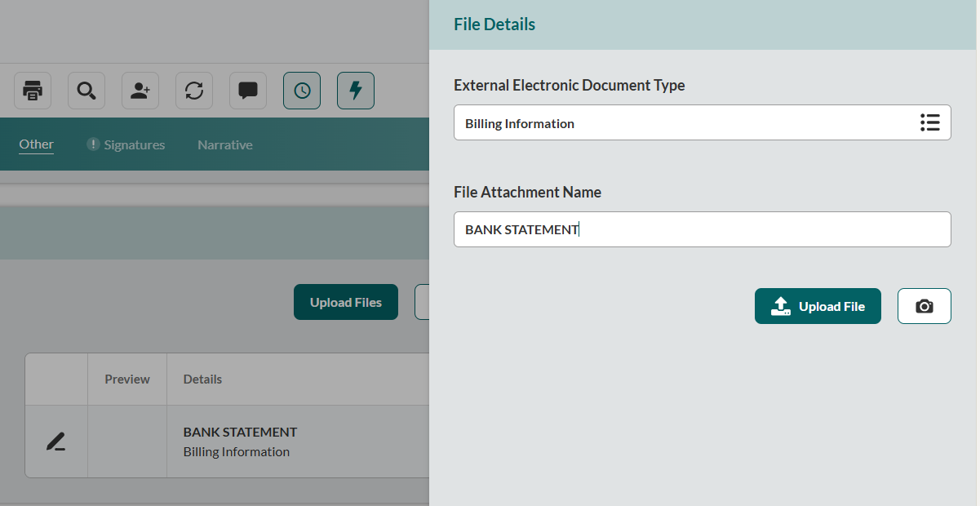Open the Signatures tab

point(134,145)
